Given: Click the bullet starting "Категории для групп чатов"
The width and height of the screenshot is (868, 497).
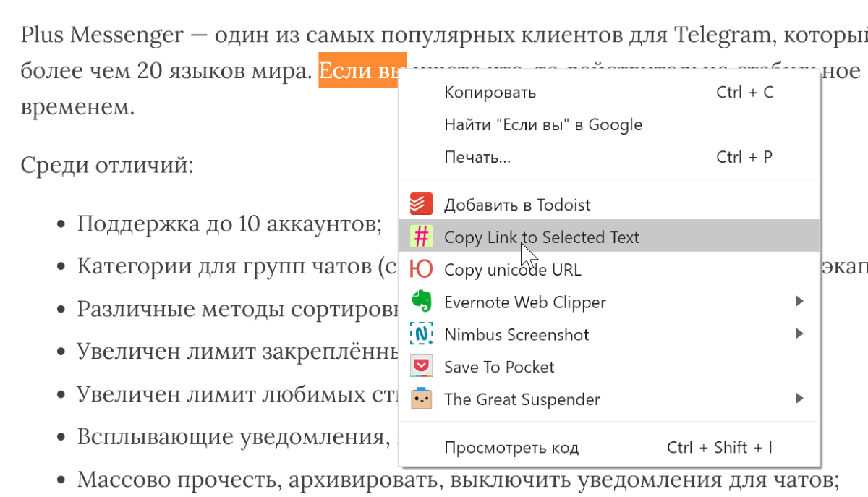Looking at the screenshot, I should 237,266.
